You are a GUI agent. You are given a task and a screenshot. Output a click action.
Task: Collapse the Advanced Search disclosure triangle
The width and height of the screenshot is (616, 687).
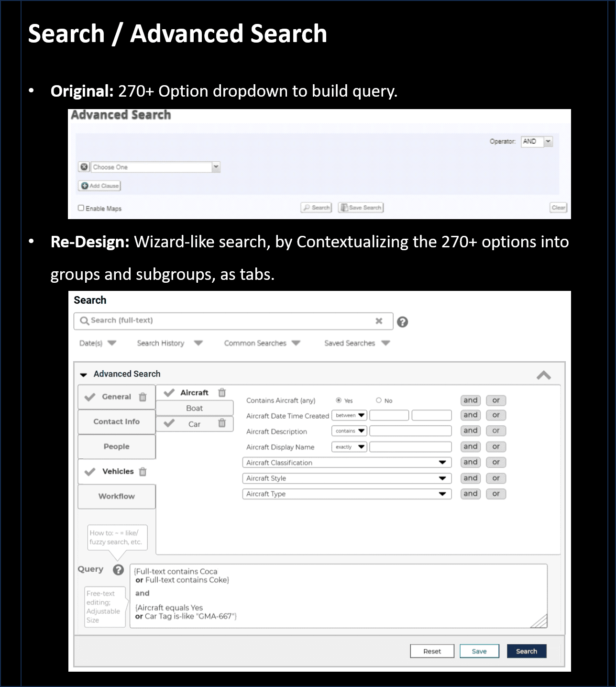84,375
